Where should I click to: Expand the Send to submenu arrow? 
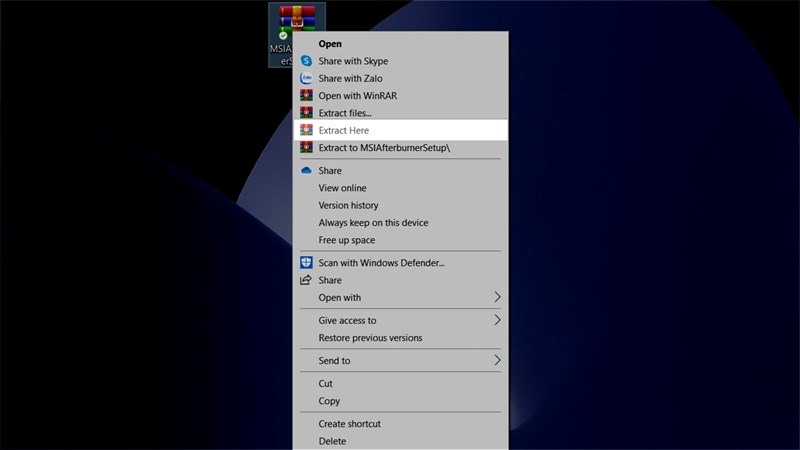pyautogui.click(x=497, y=360)
